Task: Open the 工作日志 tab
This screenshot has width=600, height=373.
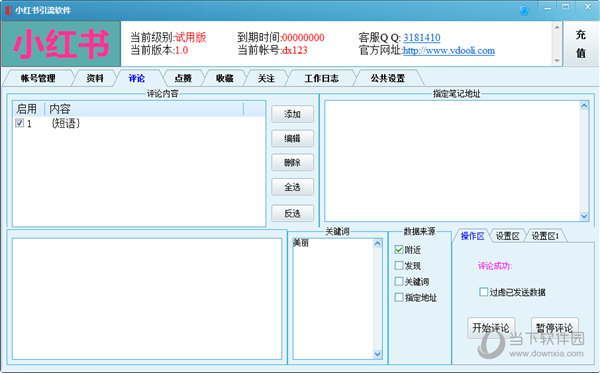Action: pyautogui.click(x=321, y=78)
